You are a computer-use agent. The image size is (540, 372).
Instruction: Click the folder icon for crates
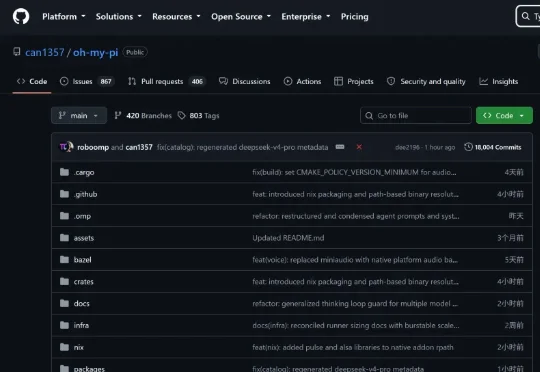tap(64, 281)
